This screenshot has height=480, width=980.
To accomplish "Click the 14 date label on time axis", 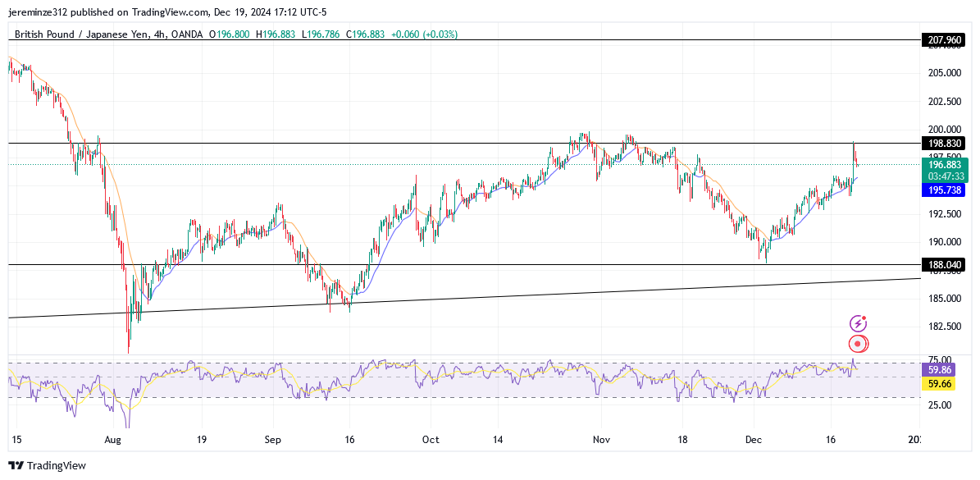I will coord(498,439).
